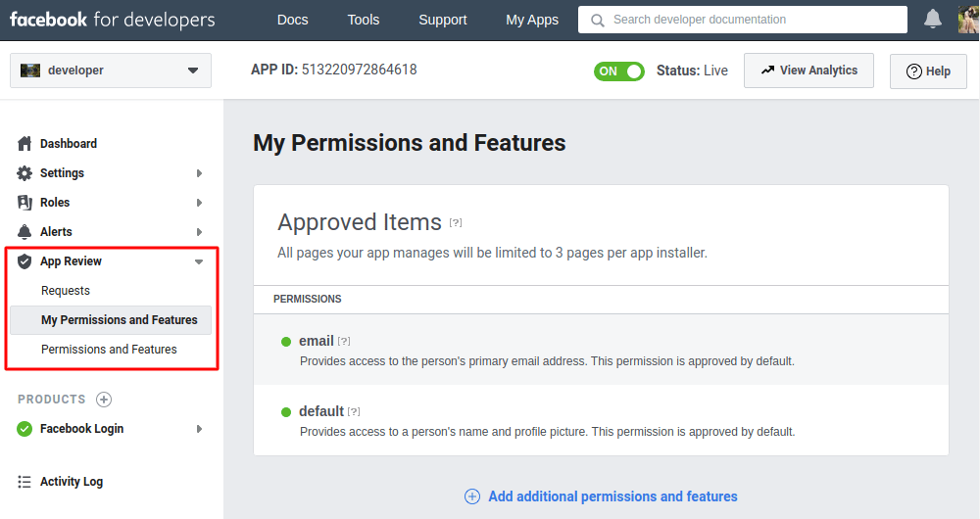Click the search magnifier icon
Screen dimensions: 980x519
coord(598,20)
